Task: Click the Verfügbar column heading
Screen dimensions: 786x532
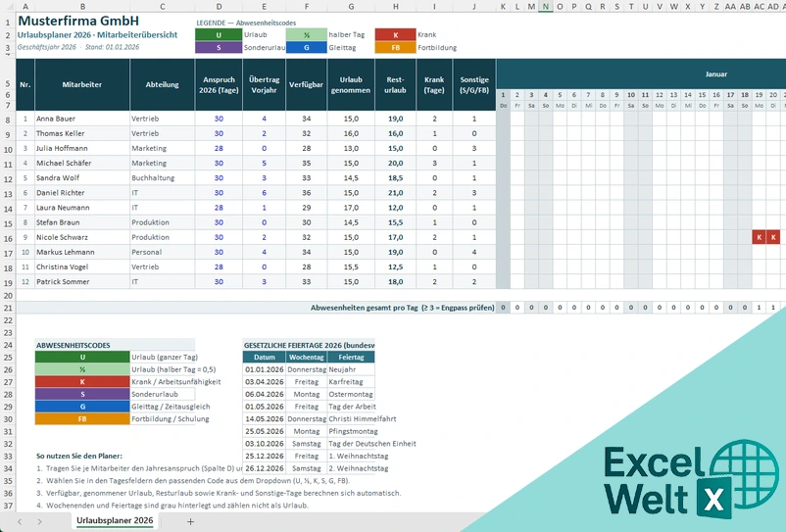Action: click(x=307, y=84)
